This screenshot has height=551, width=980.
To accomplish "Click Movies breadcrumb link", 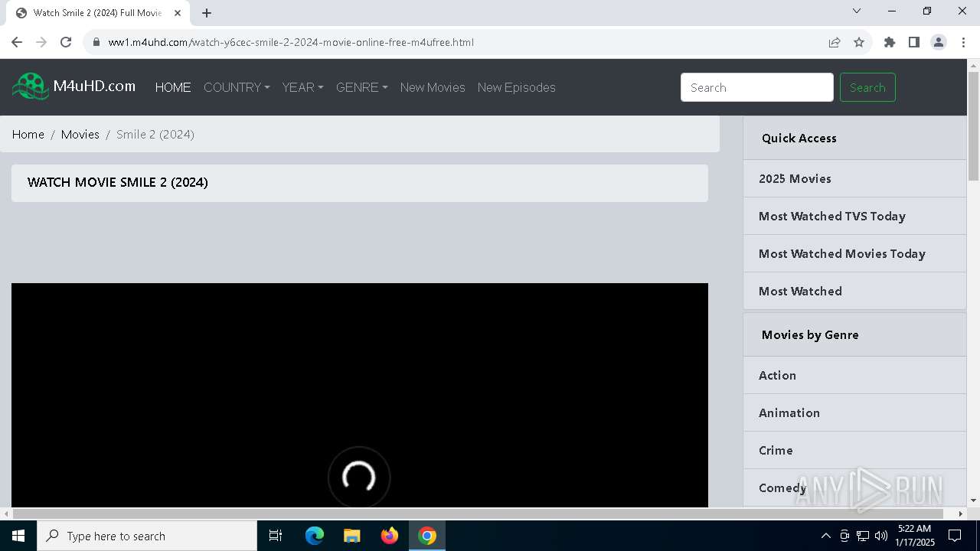I will [x=80, y=134].
